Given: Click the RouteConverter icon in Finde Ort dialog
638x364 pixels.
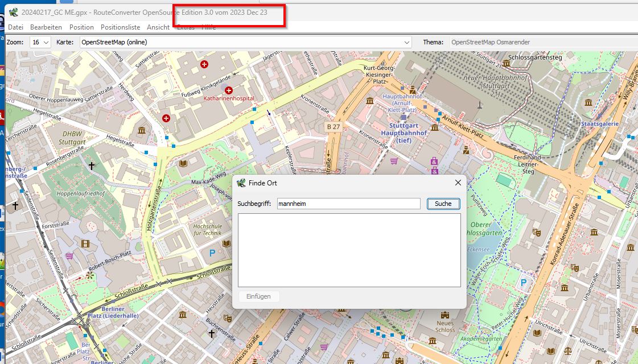Looking at the screenshot, I should click(x=241, y=183).
